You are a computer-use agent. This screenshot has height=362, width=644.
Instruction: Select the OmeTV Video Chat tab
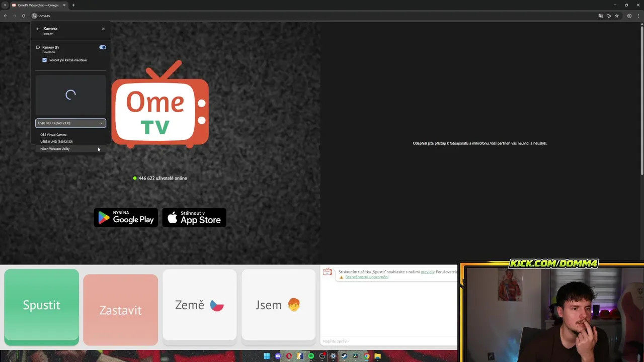click(x=38, y=5)
